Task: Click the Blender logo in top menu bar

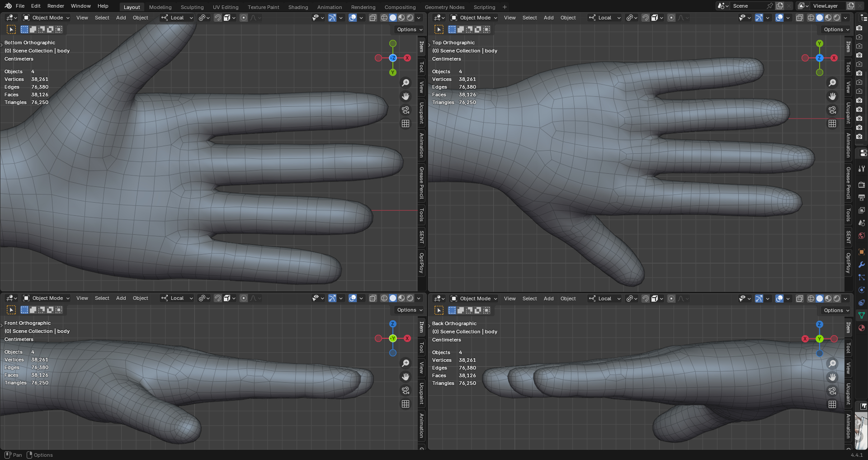Action: 8,6
